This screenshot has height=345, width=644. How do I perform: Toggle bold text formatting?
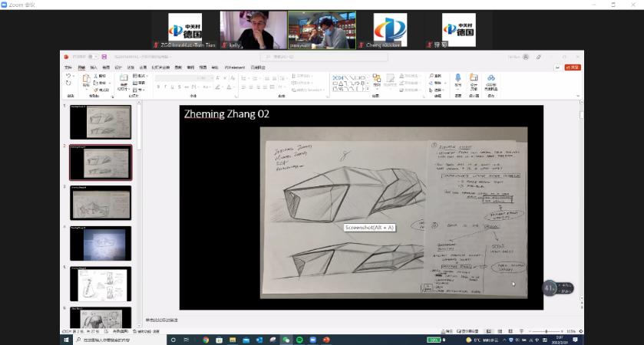point(157,87)
